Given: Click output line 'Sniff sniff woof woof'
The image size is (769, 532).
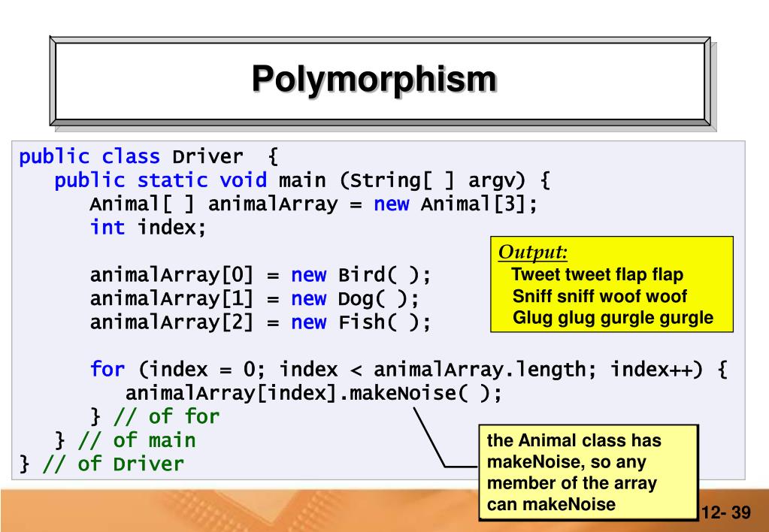Looking at the screenshot, I should [599, 296].
